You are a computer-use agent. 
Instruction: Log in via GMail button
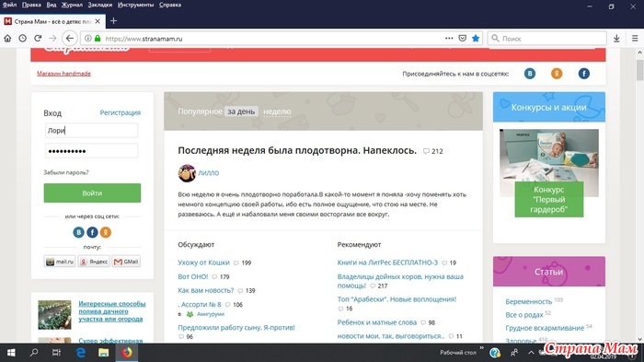coord(126,262)
